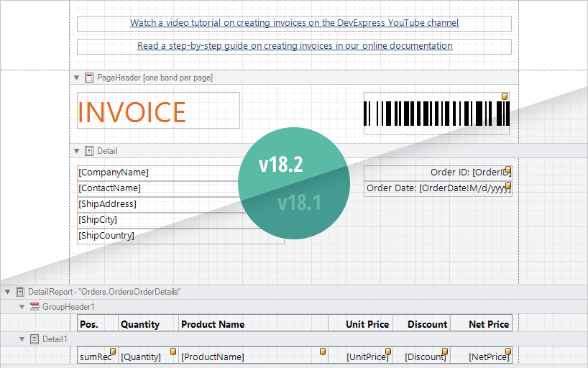Click the [Quantity] cell binding icon
This screenshot has height=368, width=588.
tap(173, 351)
